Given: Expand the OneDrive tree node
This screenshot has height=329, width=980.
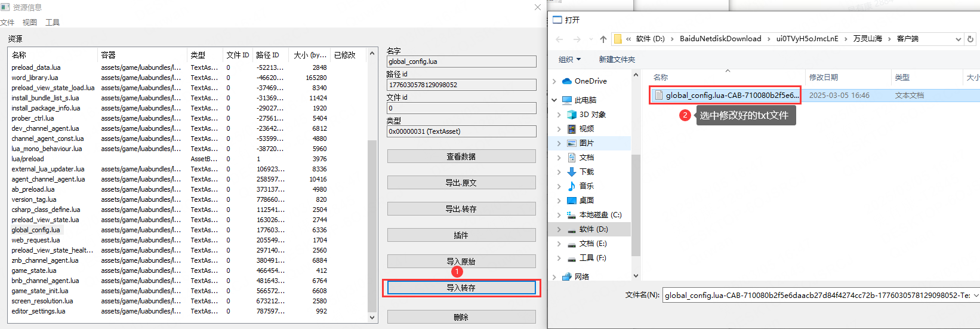Looking at the screenshot, I should tap(554, 81).
